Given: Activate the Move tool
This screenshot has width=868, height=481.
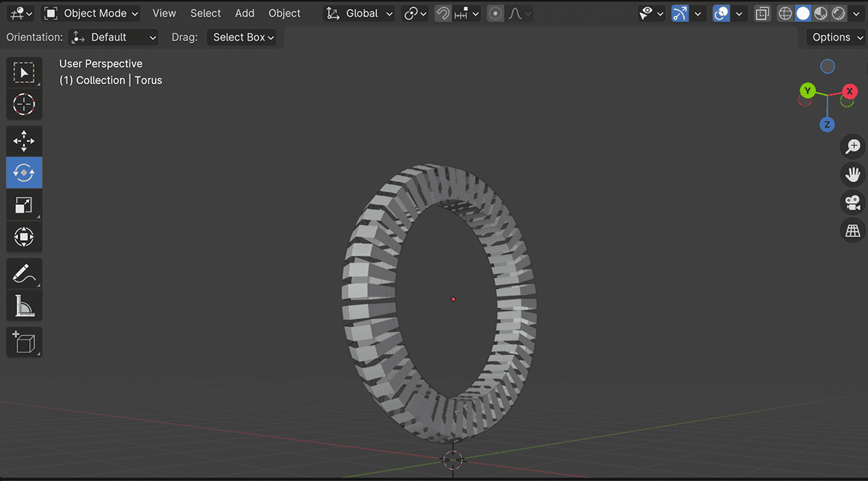Looking at the screenshot, I should point(24,141).
